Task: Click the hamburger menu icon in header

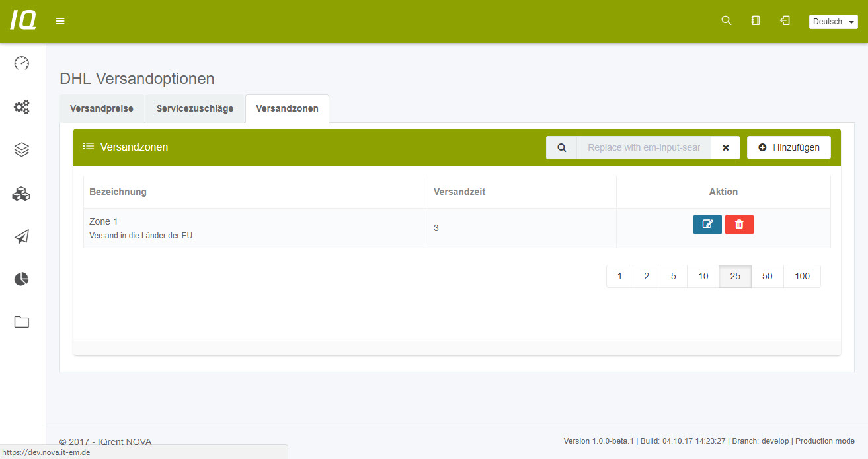Action: [60, 21]
